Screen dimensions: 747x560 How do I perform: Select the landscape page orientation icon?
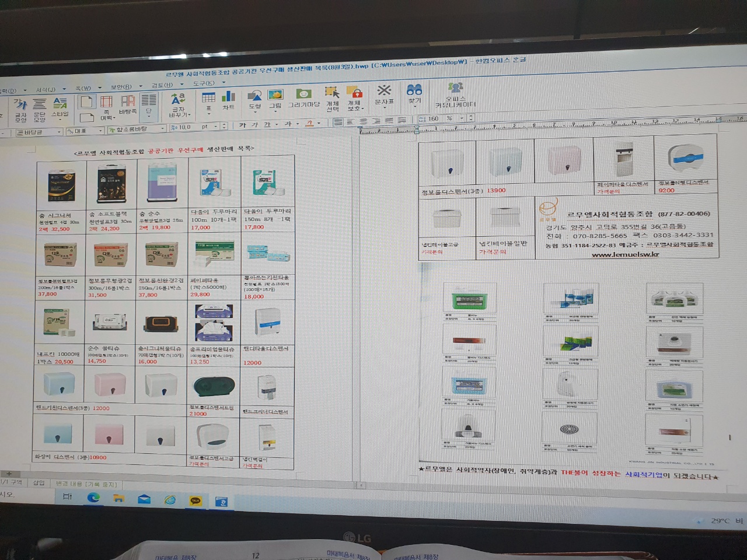(86, 117)
